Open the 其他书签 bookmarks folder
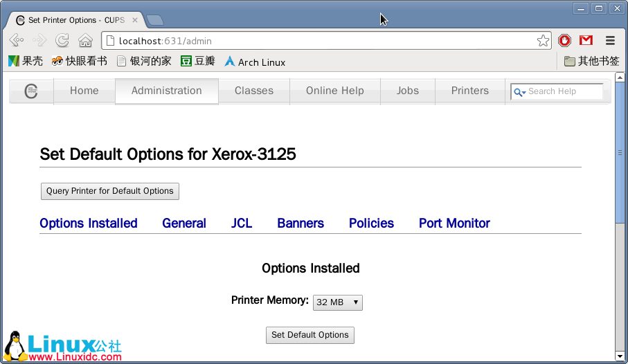The width and height of the screenshot is (628, 364). coord(592,62)
